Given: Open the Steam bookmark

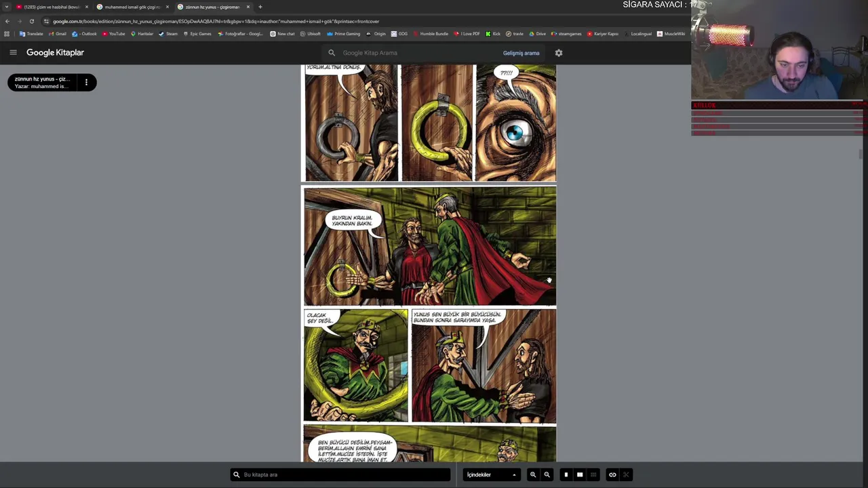Looking at the screenshot, I should pyautogui.click(x=169, y=34).
